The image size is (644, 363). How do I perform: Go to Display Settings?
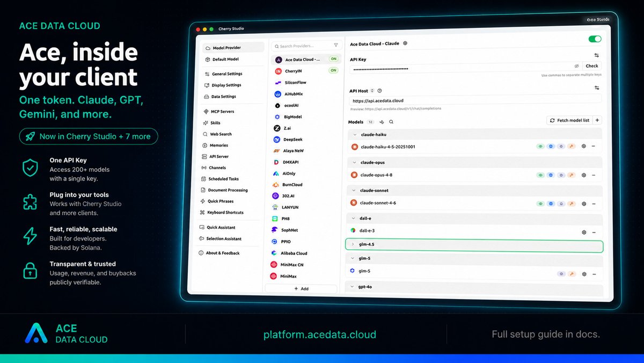(233, 85)
